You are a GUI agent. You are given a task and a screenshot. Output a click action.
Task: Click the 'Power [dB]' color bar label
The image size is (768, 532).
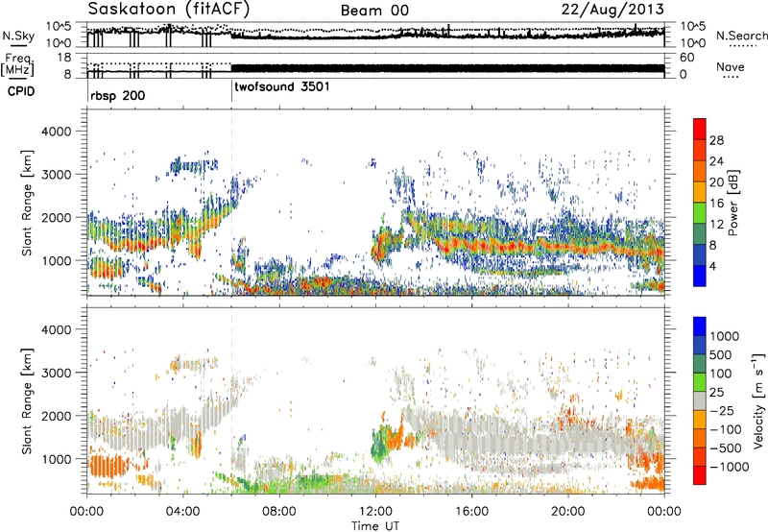[732, 203]
